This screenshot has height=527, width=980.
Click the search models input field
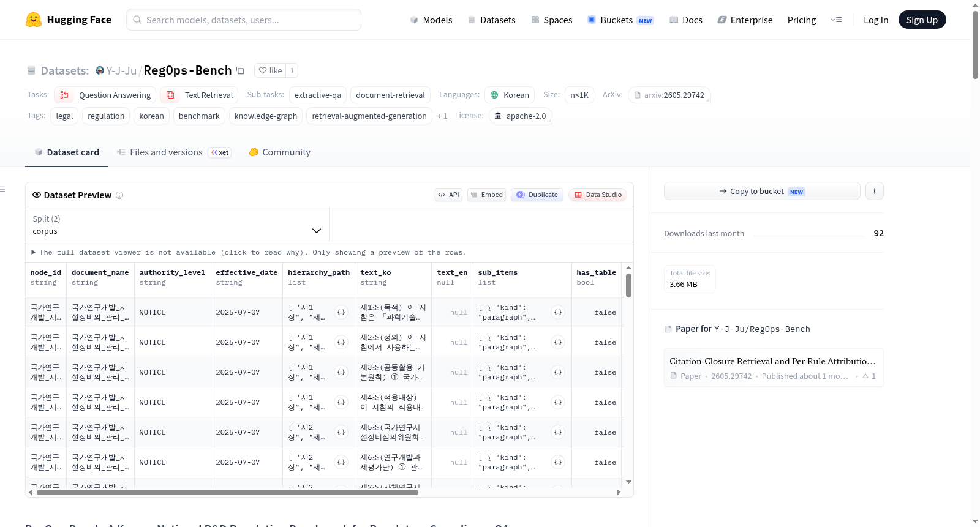click(244, 20)
